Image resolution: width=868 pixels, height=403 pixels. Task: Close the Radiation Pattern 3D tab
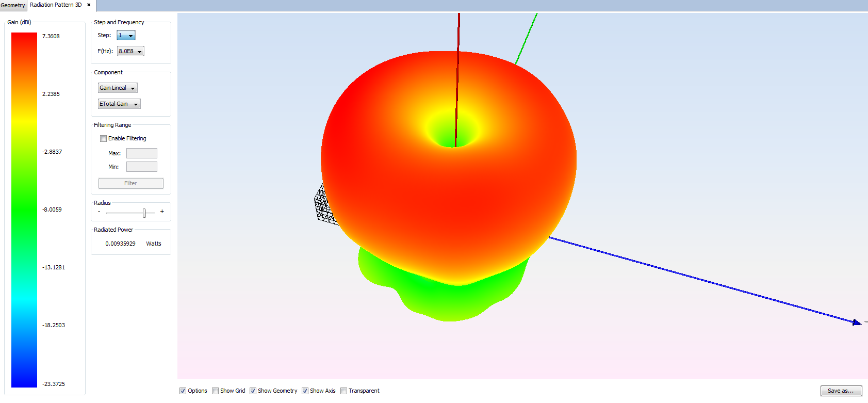[x=89, y=5]
